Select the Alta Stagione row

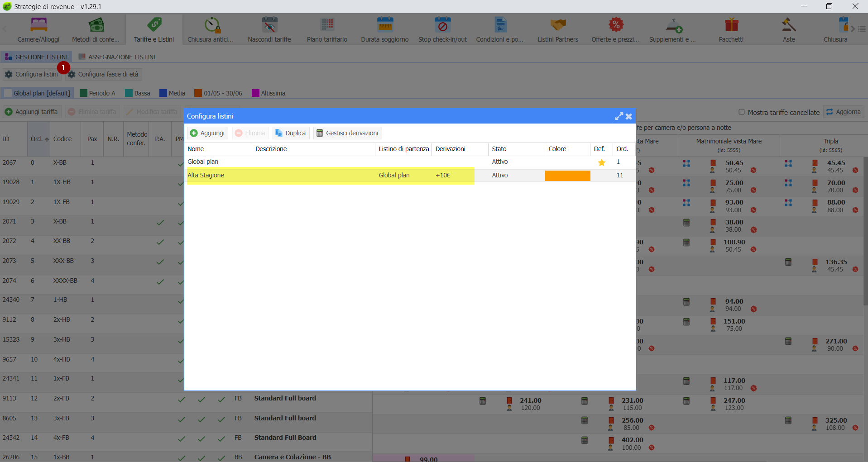coord(410,176)
